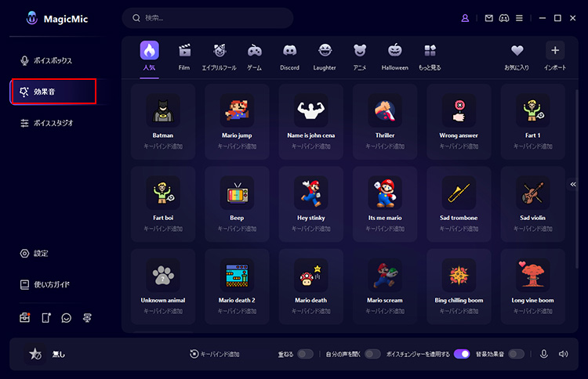
Task: Play the Its me mario sound
Action: (x=385, y=193)
